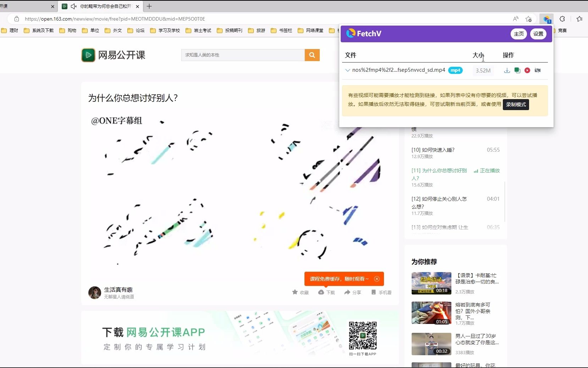588x368 pixels.
Task: Open the 论坛 bookmarks folder
Action: [x=136, y=31]
